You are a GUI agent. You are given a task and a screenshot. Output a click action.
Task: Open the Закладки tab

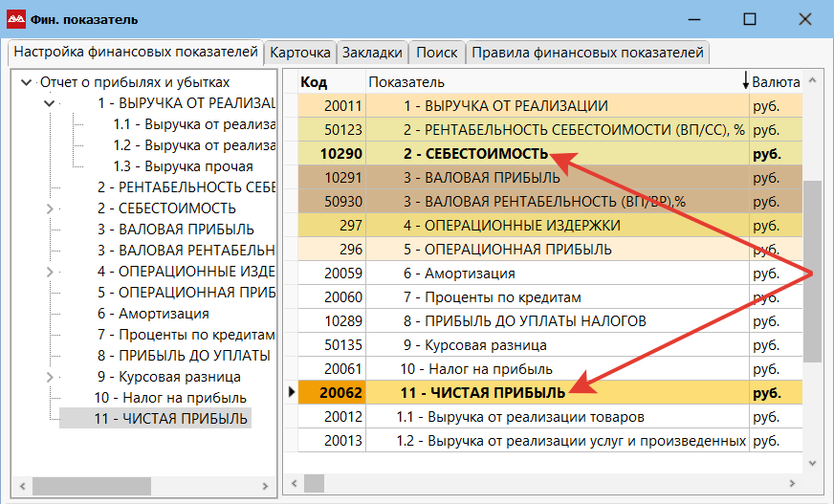[372, 53]
